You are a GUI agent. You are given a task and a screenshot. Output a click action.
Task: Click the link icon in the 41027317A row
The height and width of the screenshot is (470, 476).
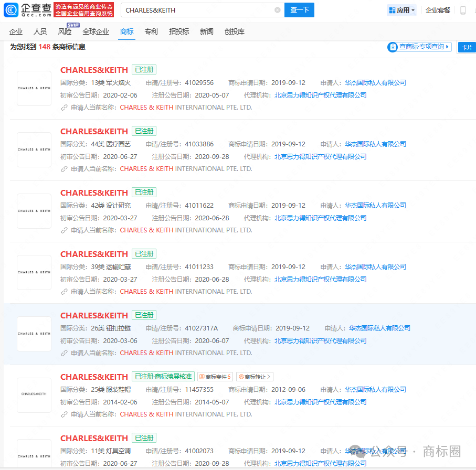(64, 353)
